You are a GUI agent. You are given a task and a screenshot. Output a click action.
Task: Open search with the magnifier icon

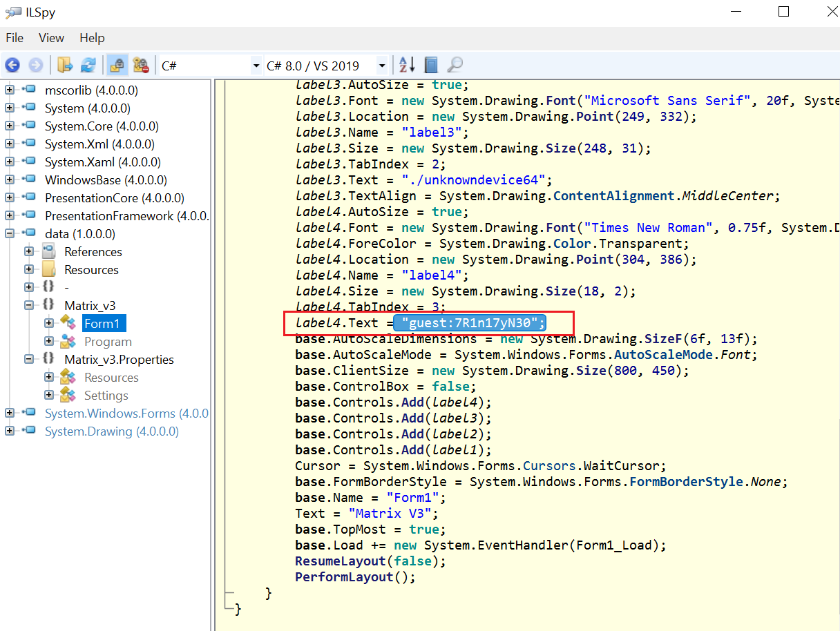click(455, 66)
